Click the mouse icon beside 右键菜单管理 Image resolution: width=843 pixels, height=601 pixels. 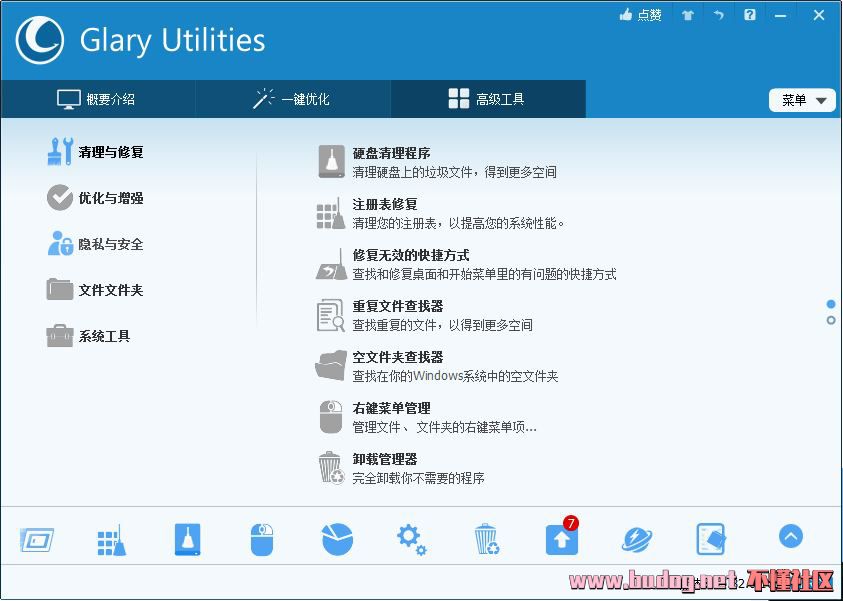(x=331, y=417)
